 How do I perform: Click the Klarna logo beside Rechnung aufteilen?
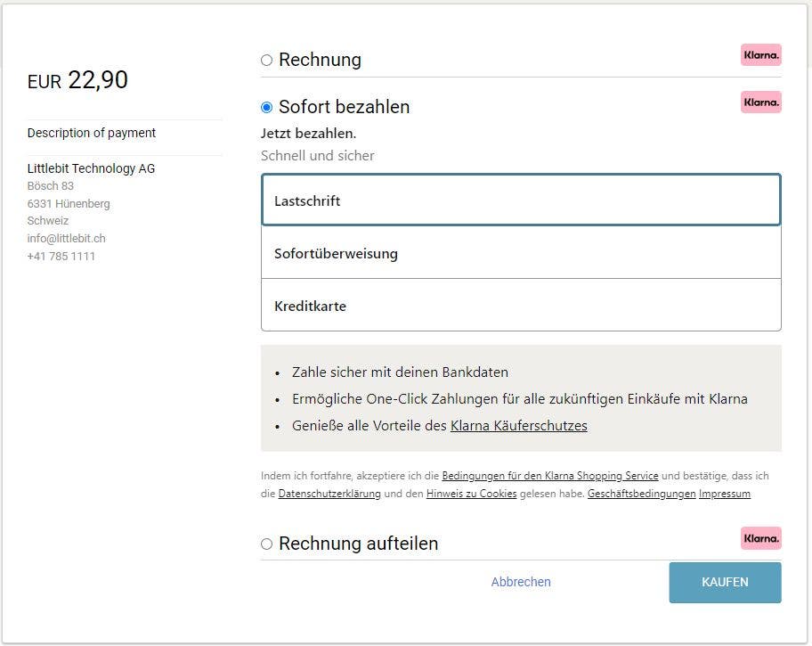(x=760, y=538)
